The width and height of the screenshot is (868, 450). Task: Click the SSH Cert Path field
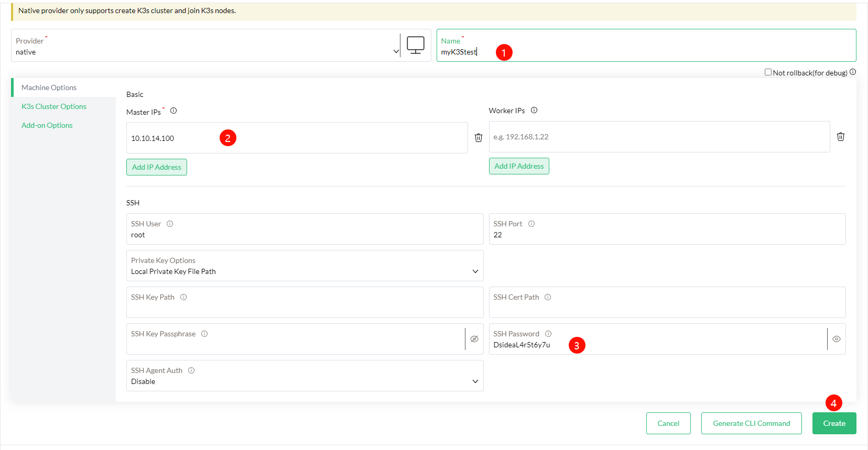pos(667,302)
